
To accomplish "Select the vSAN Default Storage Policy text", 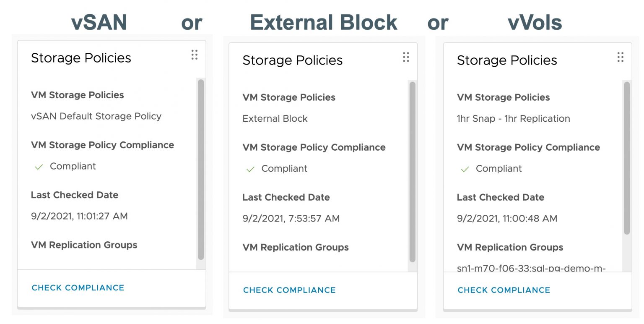I will click(96, 116).
